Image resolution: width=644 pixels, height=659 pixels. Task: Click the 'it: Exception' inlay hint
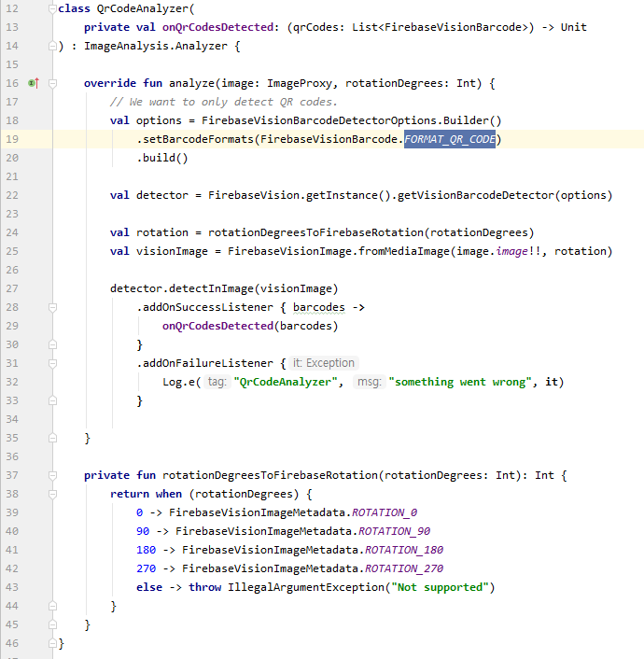[x=323, y=363]
